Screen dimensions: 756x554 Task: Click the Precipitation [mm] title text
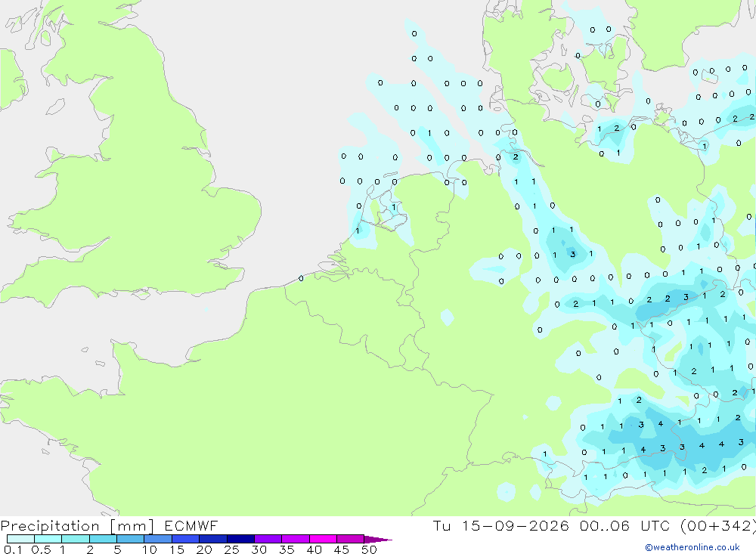[78, 525]
